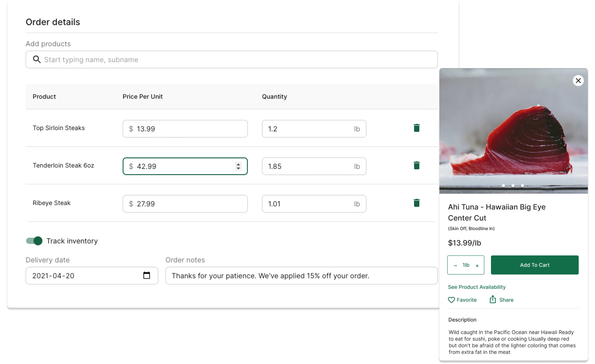This screenshot has width=595, height=364.
Task: Remove Tenderloin Steak 6oz with trash icon
Action: [416, 165]
